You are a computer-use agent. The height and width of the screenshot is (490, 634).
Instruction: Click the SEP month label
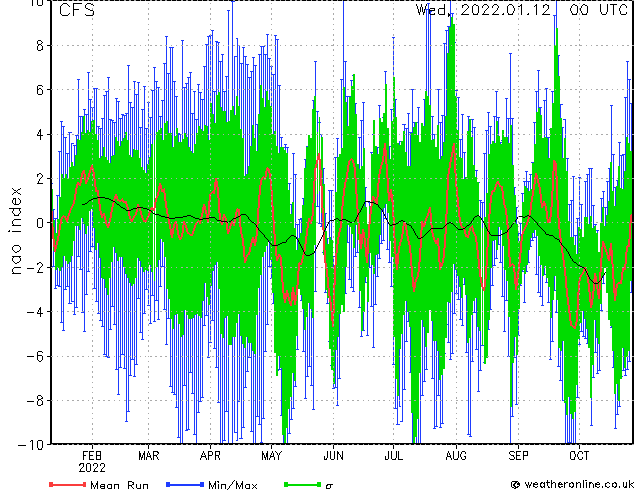coord(518,456)
